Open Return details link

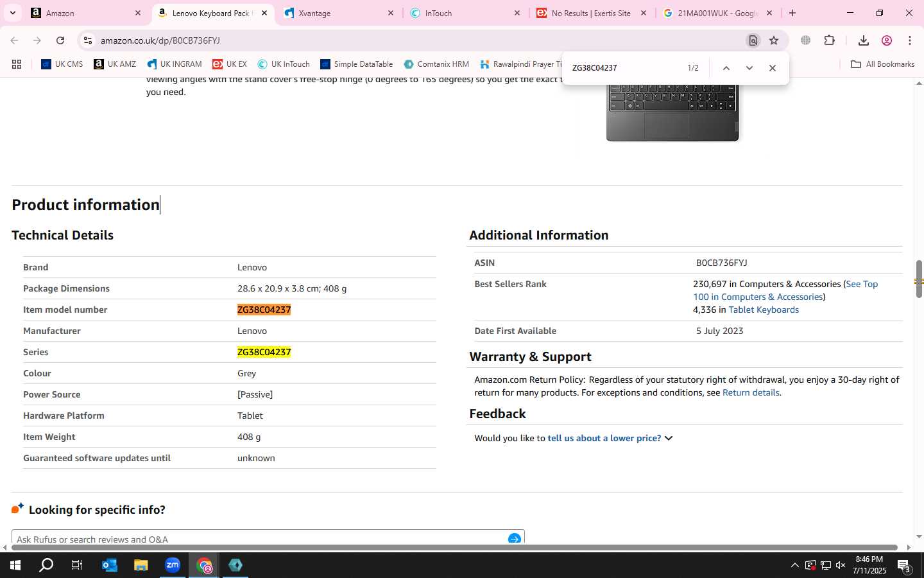751,392
